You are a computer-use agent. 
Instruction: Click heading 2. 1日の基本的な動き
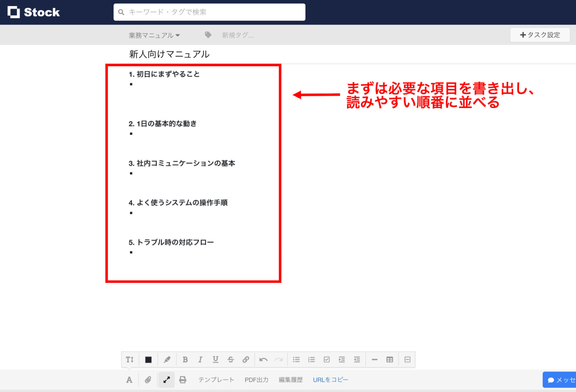pos(163,124)
